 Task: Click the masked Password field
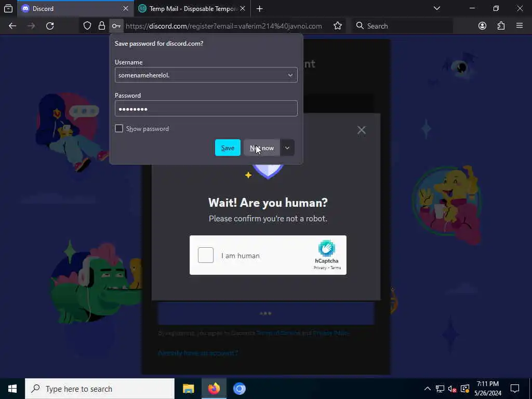pos(206,109)
